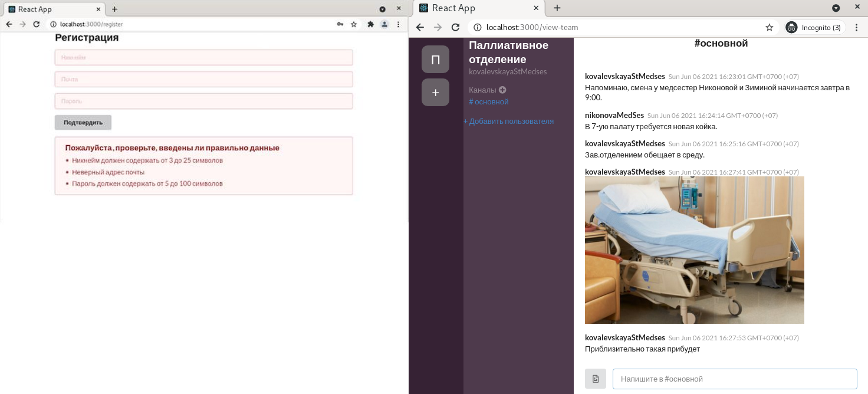Reload the view-team page
This screenshot has width=868, height=394.
click(x=455, y=27)
